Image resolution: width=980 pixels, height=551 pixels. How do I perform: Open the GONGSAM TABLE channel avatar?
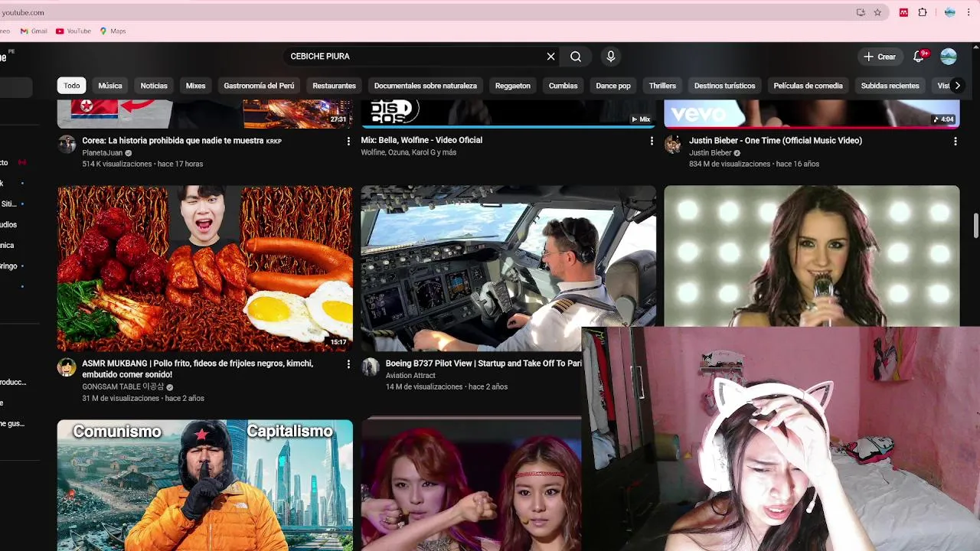click(67, 367)
